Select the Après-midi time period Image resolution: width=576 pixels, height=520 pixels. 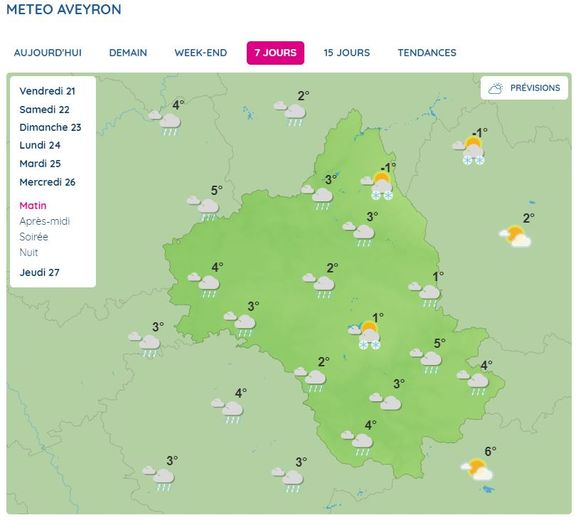coord(44,221)
